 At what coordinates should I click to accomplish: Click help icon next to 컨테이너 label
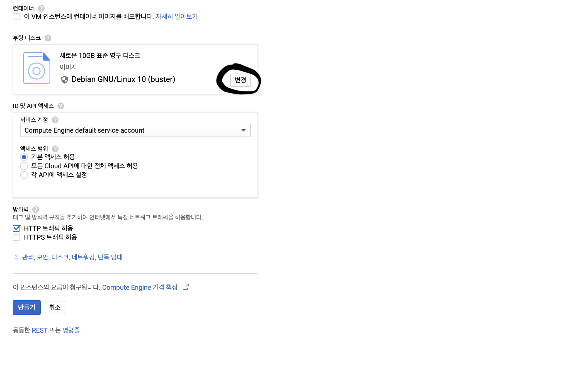click(x=41, y=8)
